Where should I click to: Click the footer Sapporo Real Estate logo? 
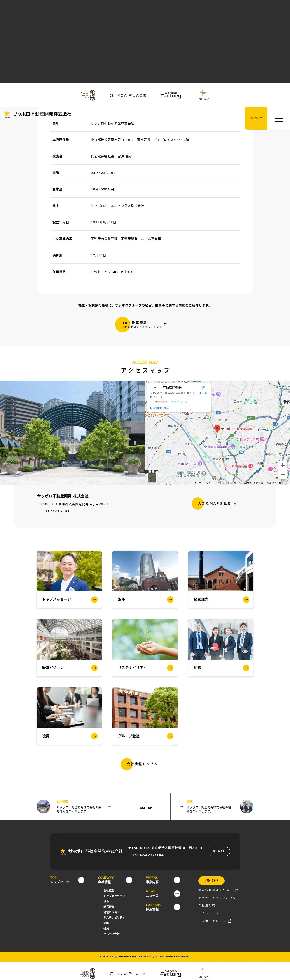(x=91, y=851)
